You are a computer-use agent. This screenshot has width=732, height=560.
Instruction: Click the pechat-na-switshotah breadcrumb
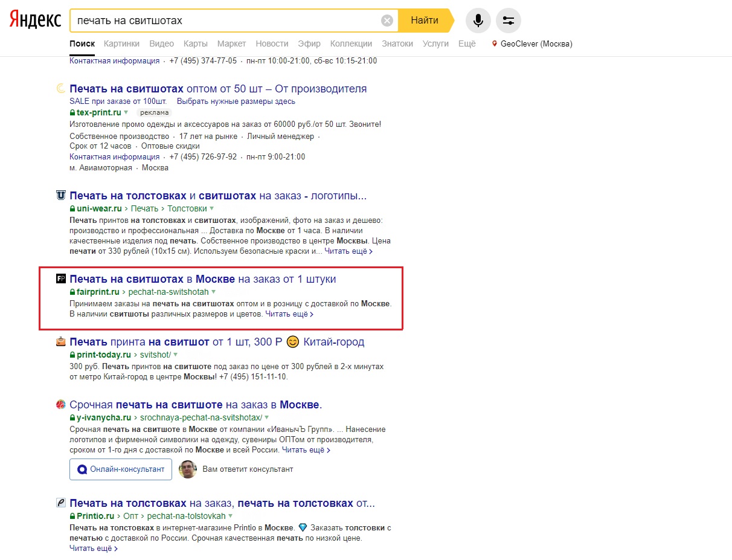[169, 292]
